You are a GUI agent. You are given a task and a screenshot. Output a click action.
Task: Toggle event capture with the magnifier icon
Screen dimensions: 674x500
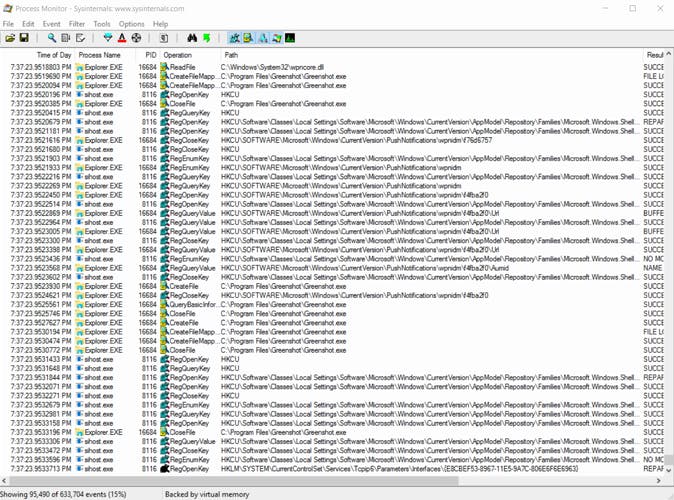(52, 38)
